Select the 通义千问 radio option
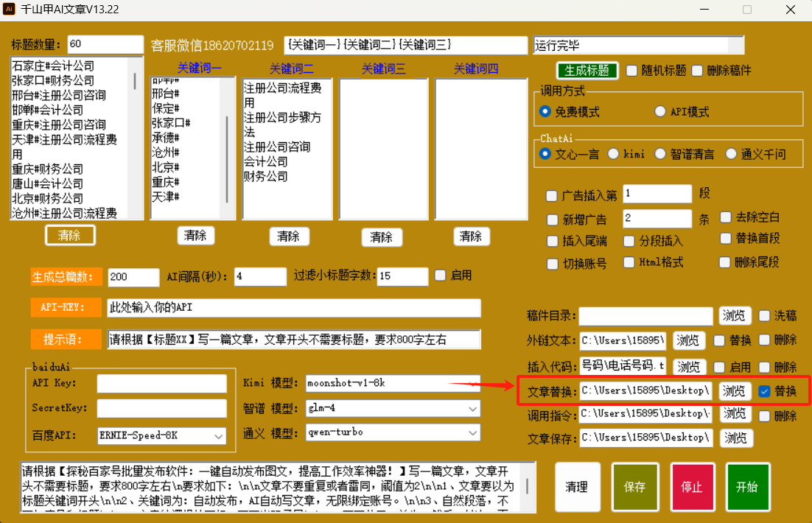Screen dimensions: 812x523 point(731,154)
